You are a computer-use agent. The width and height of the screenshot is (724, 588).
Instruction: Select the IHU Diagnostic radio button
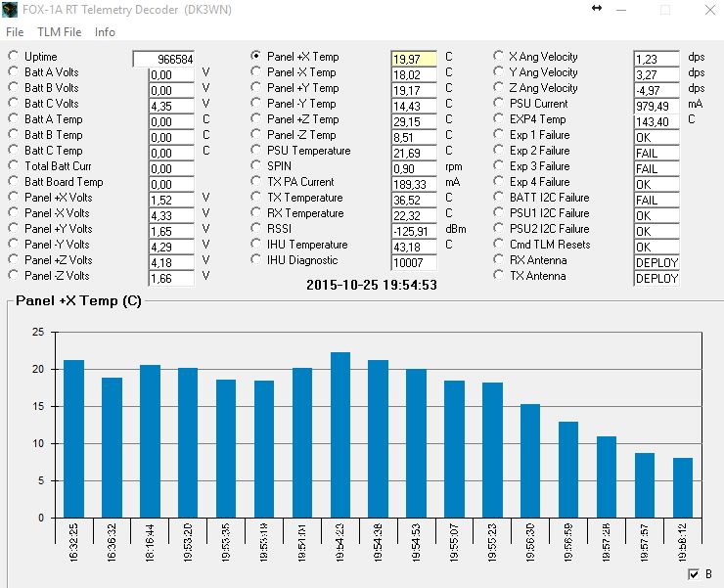point(255,259)
